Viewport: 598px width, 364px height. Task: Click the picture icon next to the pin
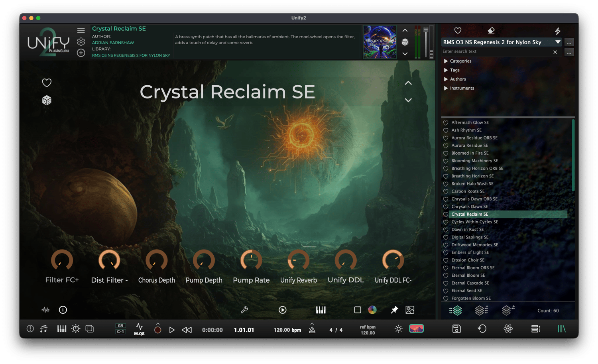click(x=410, y=310)
